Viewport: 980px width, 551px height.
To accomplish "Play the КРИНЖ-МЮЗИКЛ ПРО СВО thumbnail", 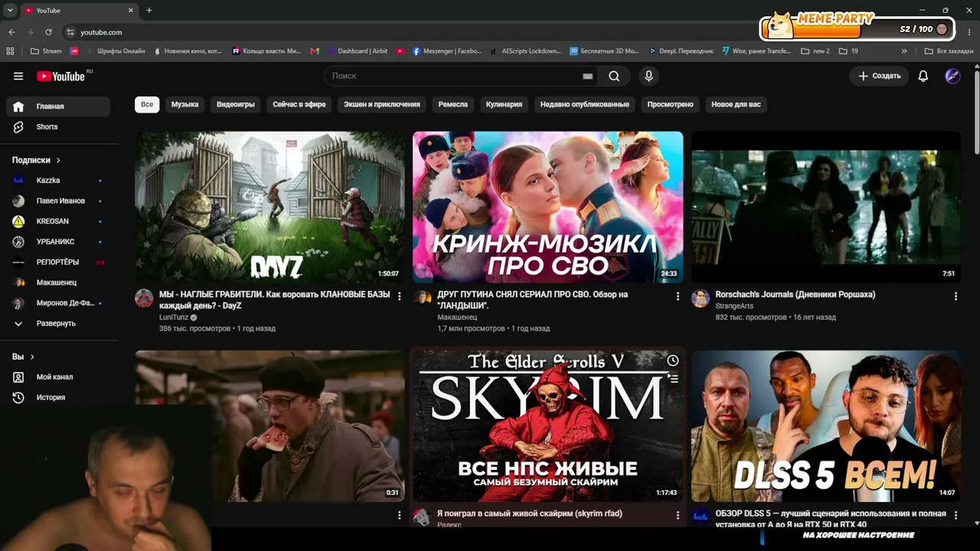I will click(x=547, y=207).
